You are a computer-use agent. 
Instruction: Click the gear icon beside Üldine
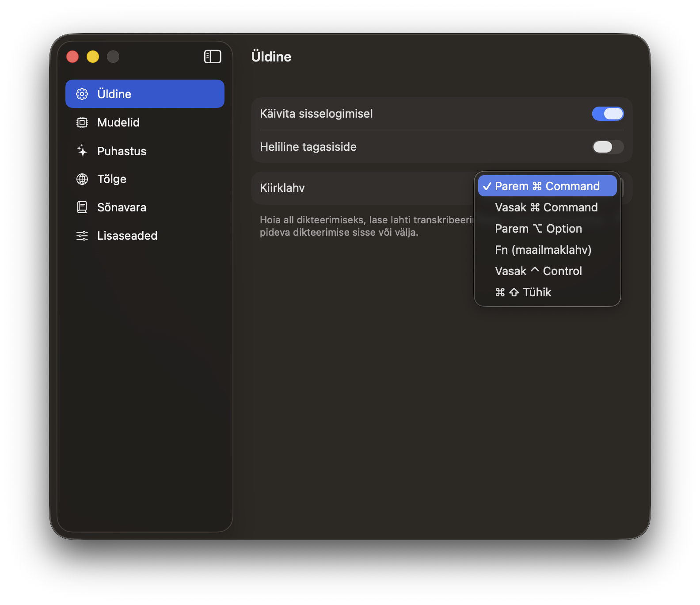tap(82, 94)
